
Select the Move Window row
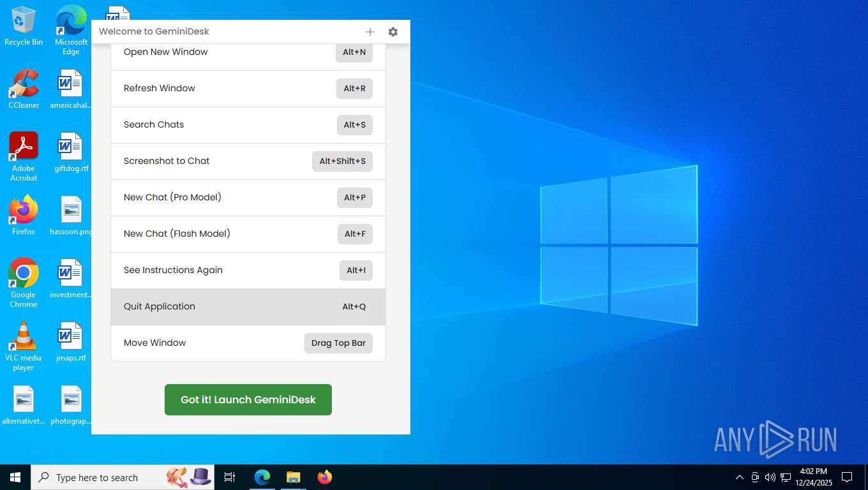click(248, 343)
